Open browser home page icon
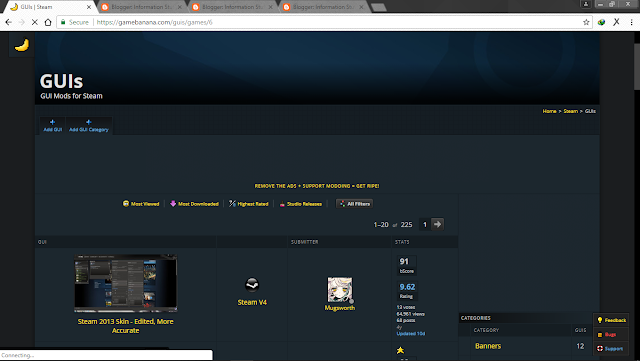 48,22
